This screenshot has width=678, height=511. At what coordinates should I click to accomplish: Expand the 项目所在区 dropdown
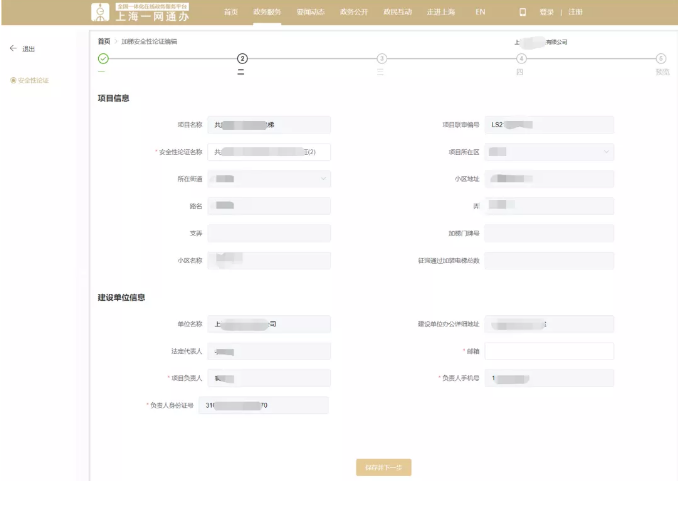coord(606,152)
